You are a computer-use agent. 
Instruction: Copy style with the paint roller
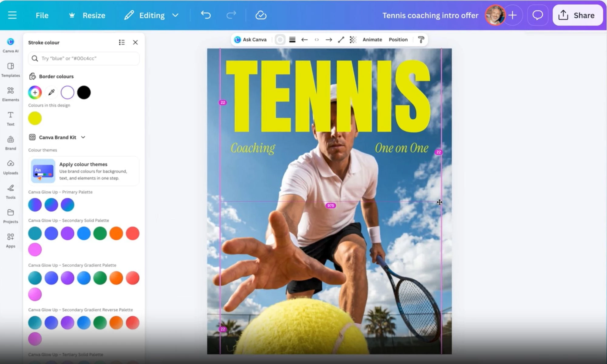pyautogui.click(x=421, y=40)
